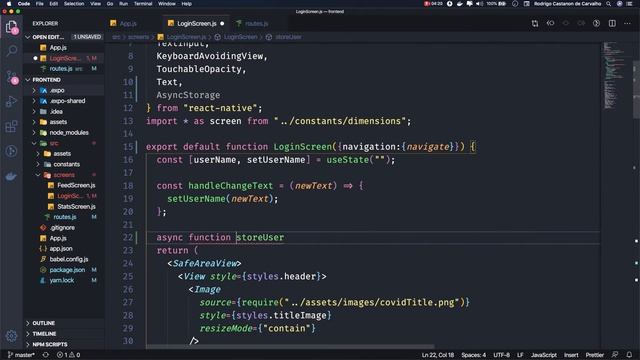Open the Selection menu
The height and width of the screenshot is (360, 640).
[x=74, y=4]
